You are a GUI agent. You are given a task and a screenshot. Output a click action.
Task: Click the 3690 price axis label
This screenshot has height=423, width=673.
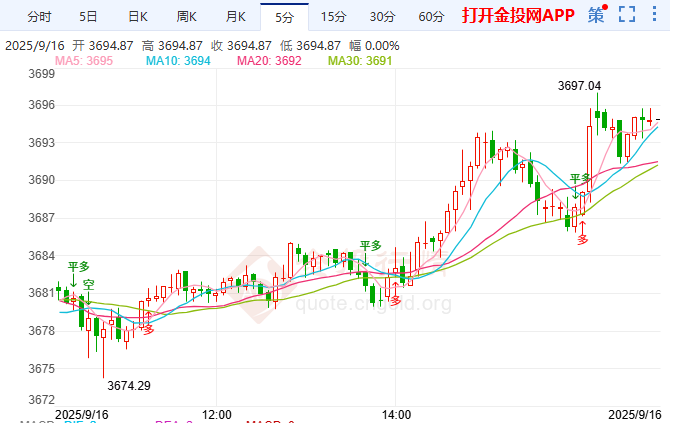click(42, 180)
